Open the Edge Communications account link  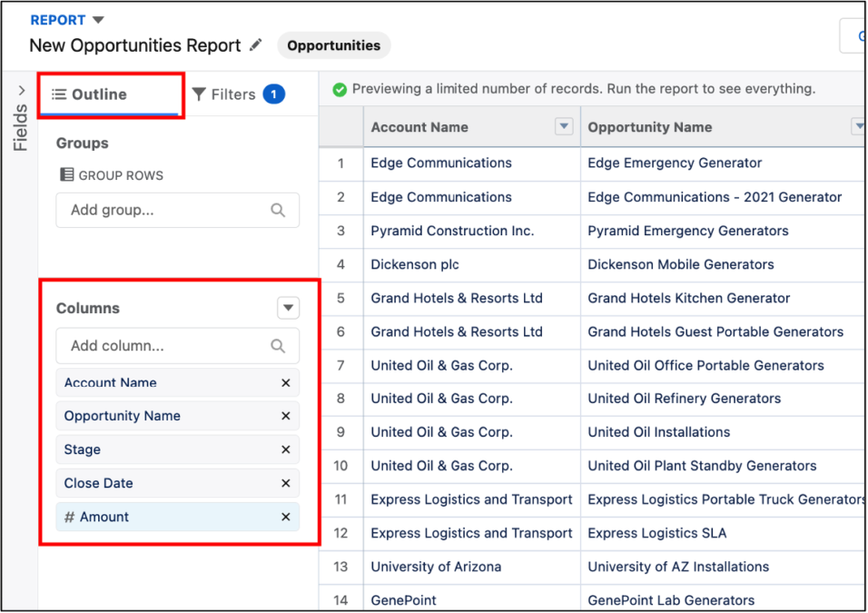(x=440, y=163)
